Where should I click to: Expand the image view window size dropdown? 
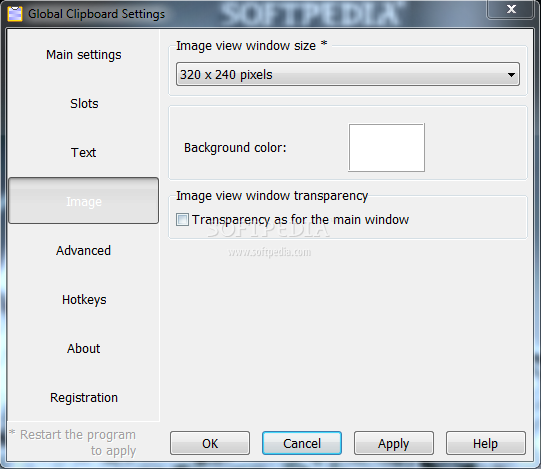tap(348, 74)
